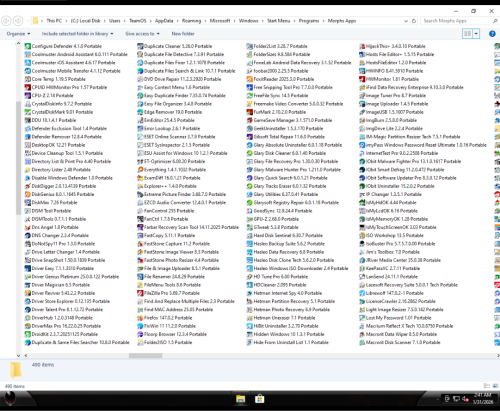This screenshot has height=411, width=500.
Task: Click the HD Tune Pro 6.00 Portable icon
Action: [249, 277]
